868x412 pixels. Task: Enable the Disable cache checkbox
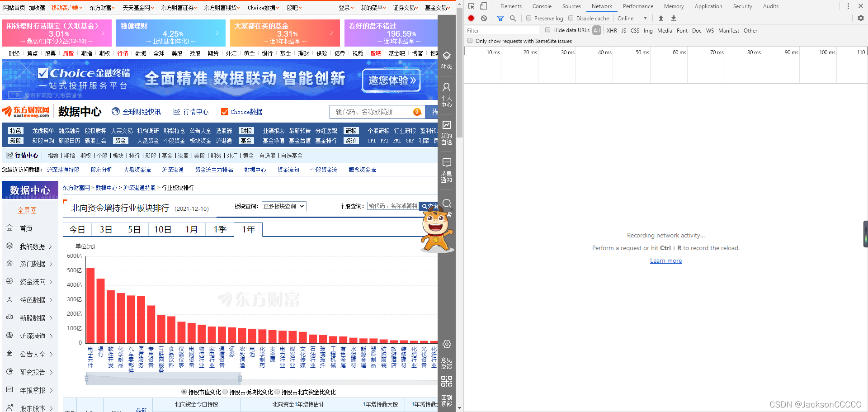(571, 18)
